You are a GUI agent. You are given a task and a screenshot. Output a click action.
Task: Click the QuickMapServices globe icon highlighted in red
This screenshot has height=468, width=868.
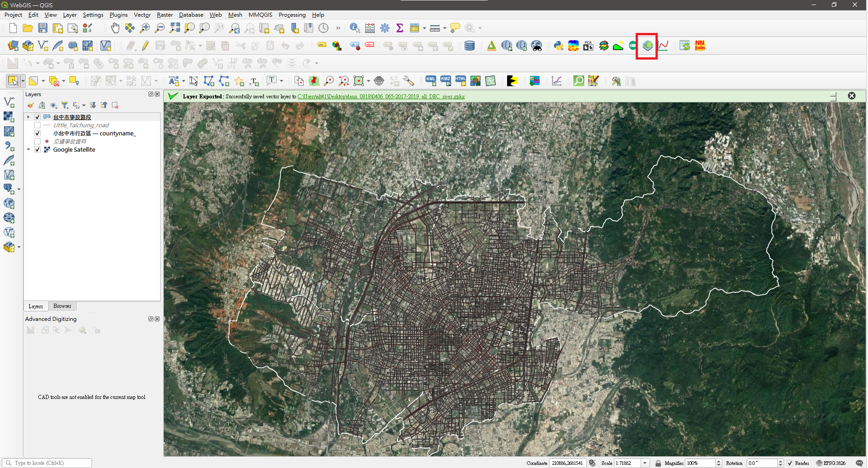(x=648, y=46)
